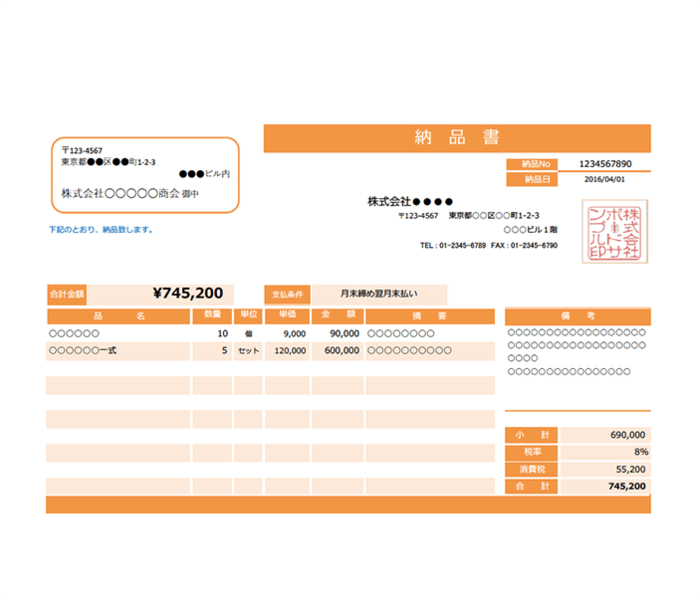This screenshot has height=600, width=697.
Task: Select tax rate value 8%
Action: [641, 452]
